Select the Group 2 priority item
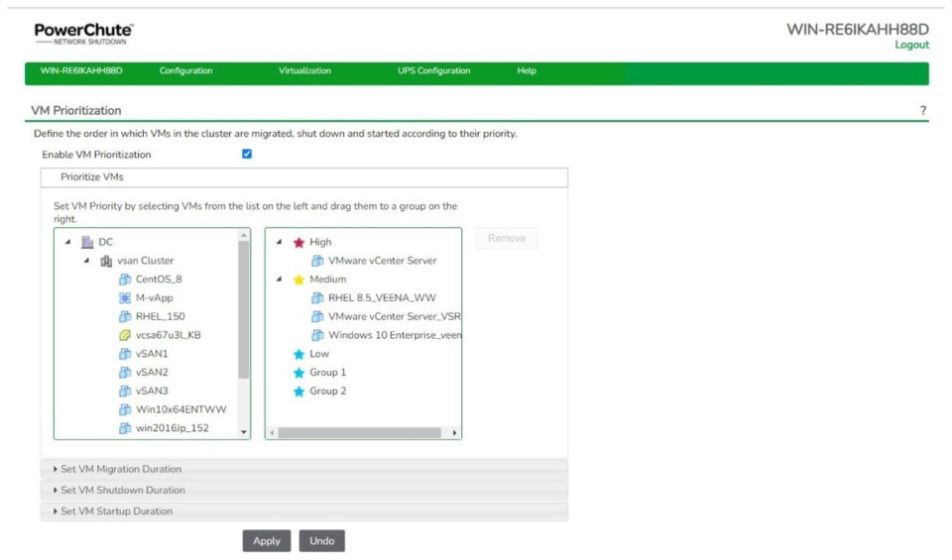Screen dimensions: 952x560 327,392
